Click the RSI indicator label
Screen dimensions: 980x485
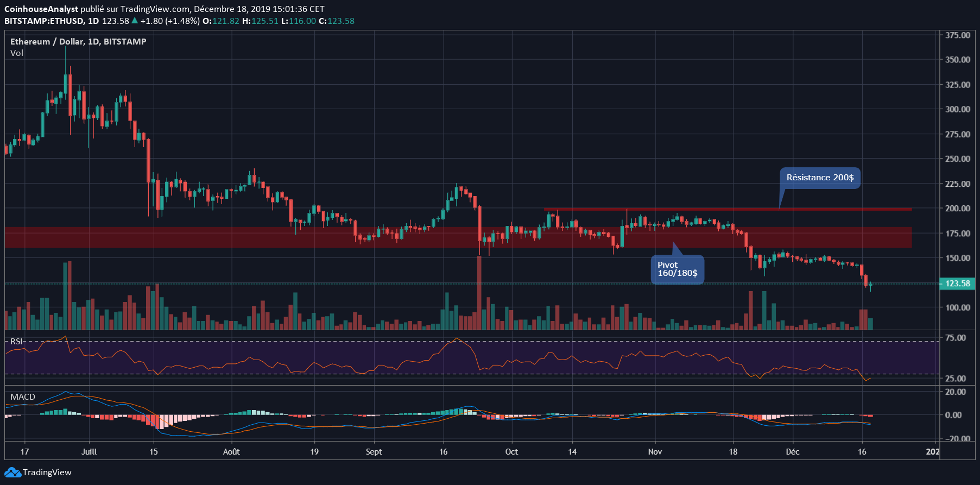[16, 342]
